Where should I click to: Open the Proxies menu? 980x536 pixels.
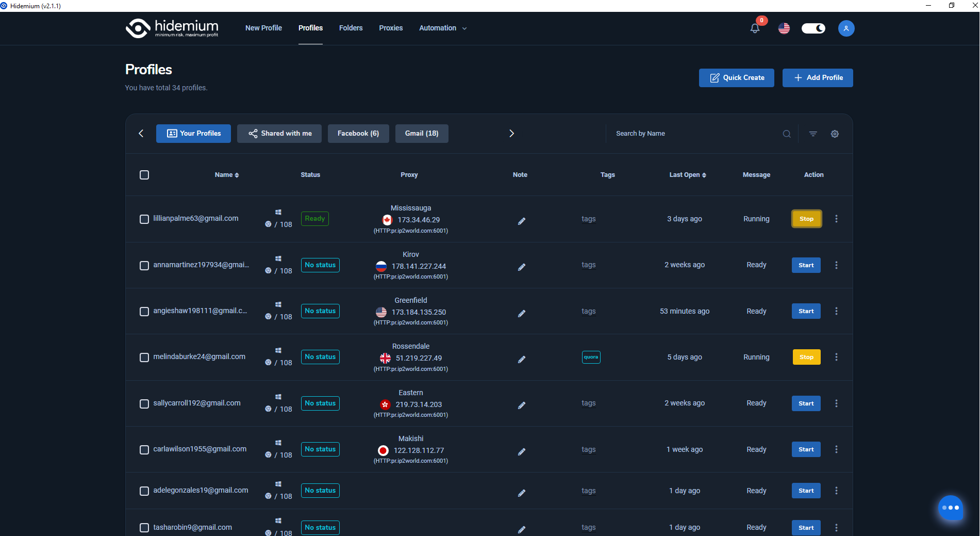click(390, 28)
